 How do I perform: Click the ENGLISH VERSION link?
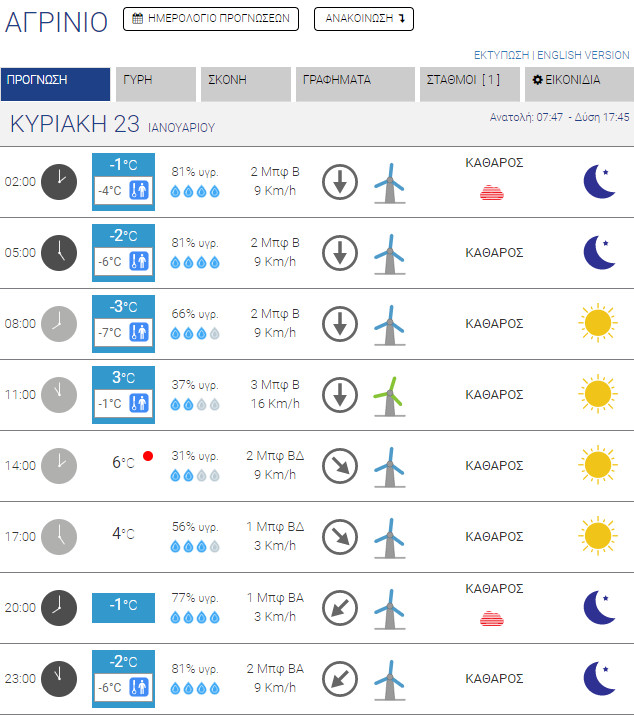(x=584, y=55)
